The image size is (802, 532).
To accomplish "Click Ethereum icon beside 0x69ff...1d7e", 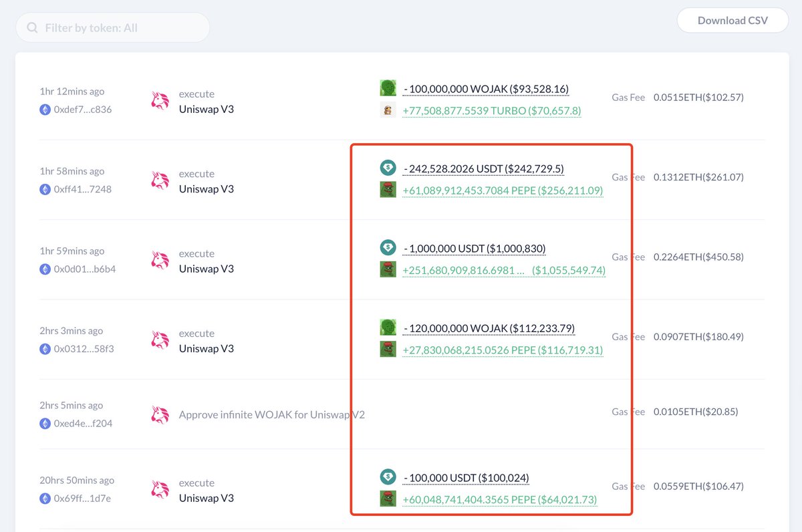I will 45,499.
